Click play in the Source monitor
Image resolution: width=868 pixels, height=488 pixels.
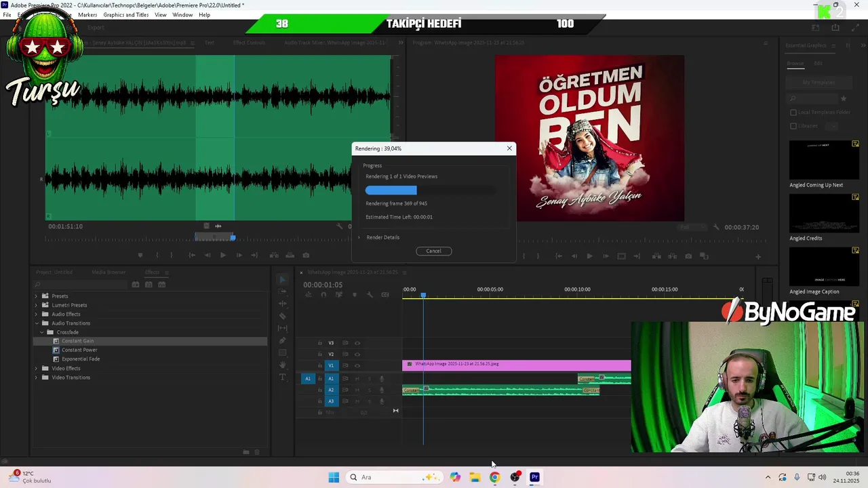222,256
